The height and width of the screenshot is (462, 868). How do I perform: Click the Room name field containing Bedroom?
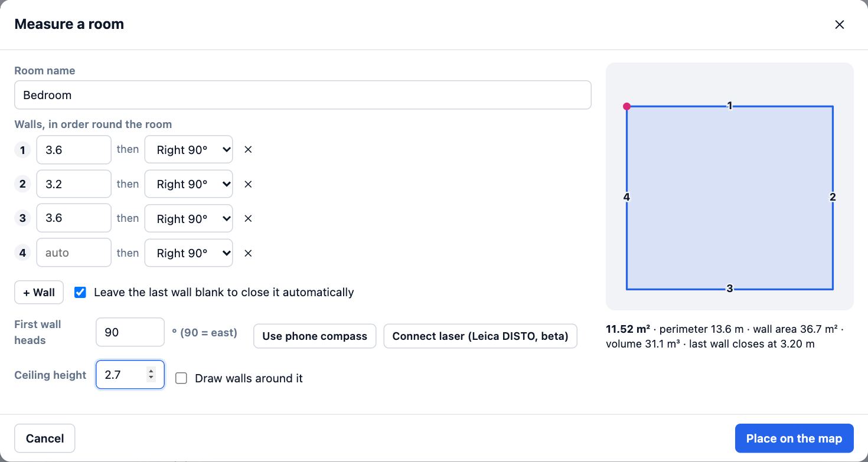pyautogui.click(x=303, y=95)
